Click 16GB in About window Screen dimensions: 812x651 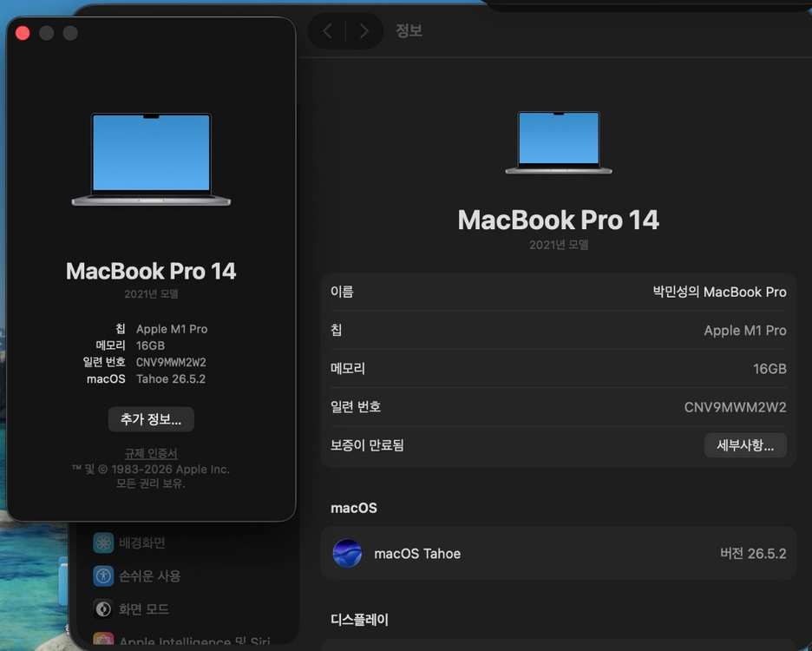pos(150,345)
